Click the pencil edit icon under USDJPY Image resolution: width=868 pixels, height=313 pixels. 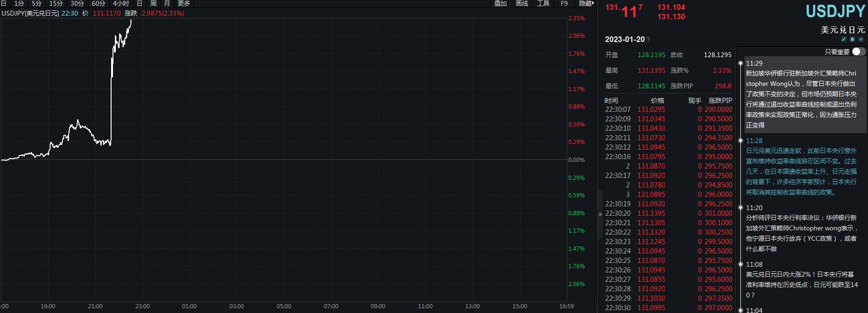click(x=844, y=39)
